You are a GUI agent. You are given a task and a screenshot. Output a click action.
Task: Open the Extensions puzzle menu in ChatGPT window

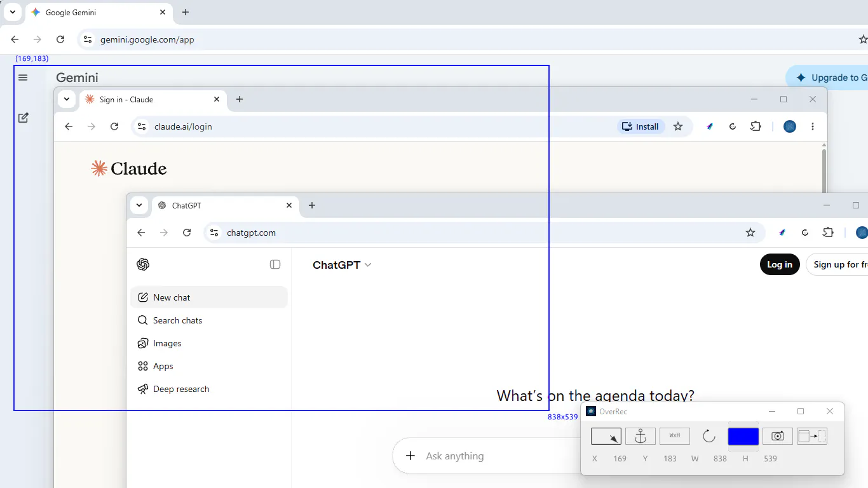[x=828, y=233]
